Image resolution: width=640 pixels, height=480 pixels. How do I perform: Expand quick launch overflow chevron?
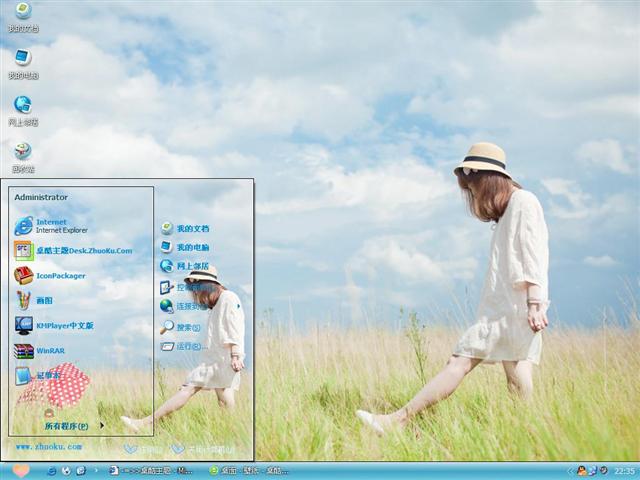[x=96, y=471]
